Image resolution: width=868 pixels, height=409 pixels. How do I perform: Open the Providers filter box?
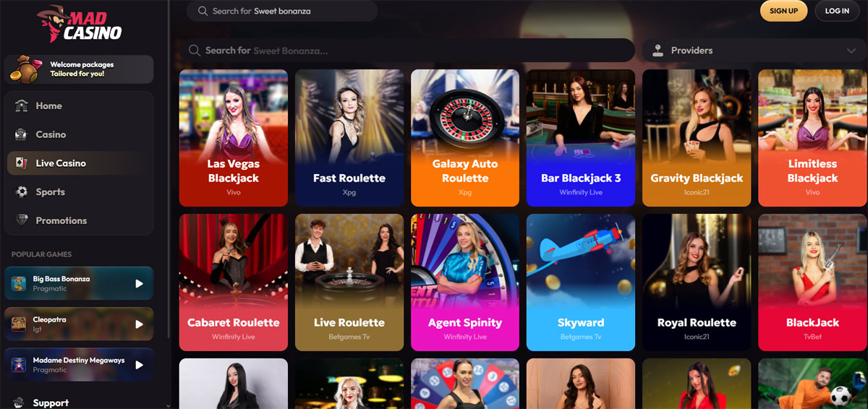[754, 51]
